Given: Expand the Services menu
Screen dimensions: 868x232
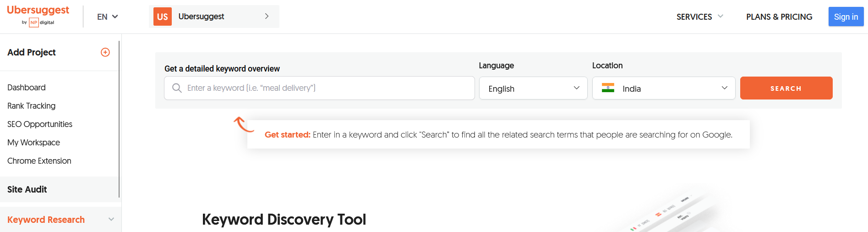Looking at the screenshot, I should point(699,17).
